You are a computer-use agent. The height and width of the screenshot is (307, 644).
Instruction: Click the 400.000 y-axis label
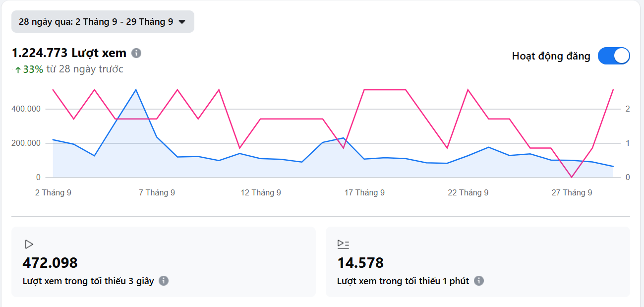(x=25, y=109)
